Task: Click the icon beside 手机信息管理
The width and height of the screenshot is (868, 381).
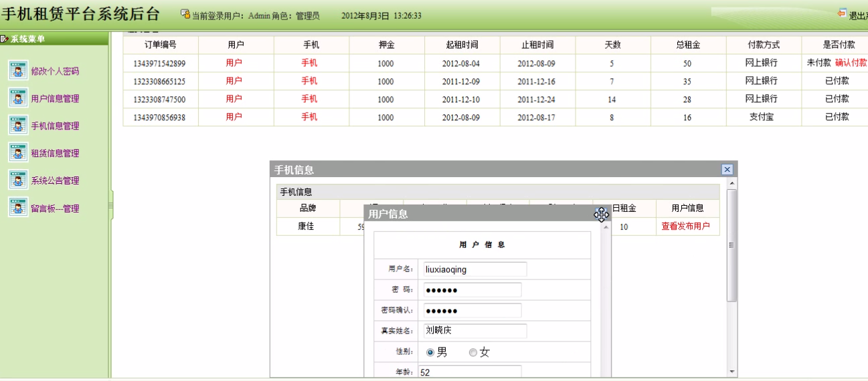Action: coord(18,126)
